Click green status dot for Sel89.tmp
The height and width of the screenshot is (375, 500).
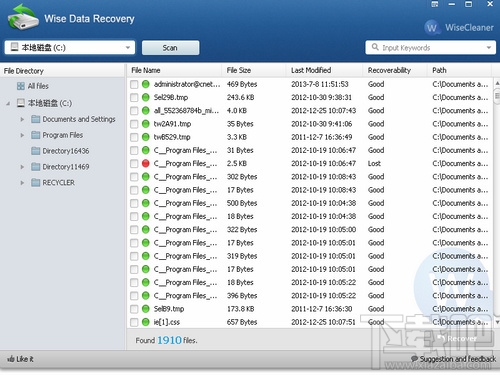pos(145,309)
